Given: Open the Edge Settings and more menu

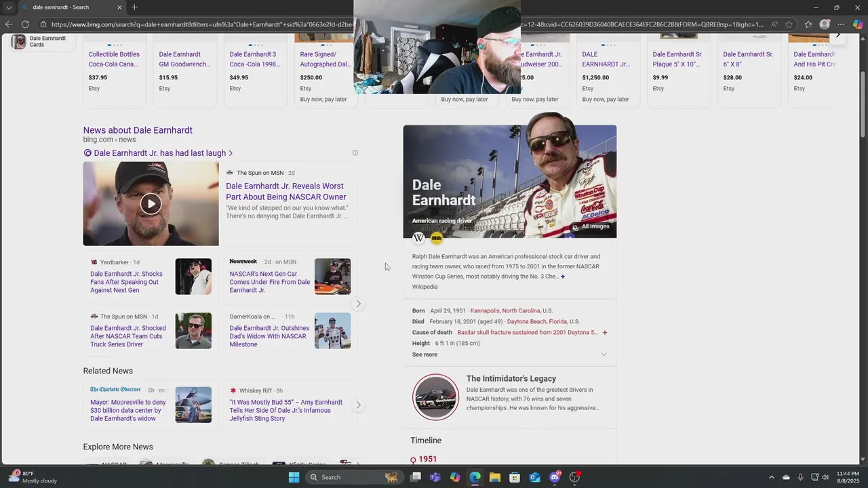Looking at the screenshot, I should pos(841,24).
